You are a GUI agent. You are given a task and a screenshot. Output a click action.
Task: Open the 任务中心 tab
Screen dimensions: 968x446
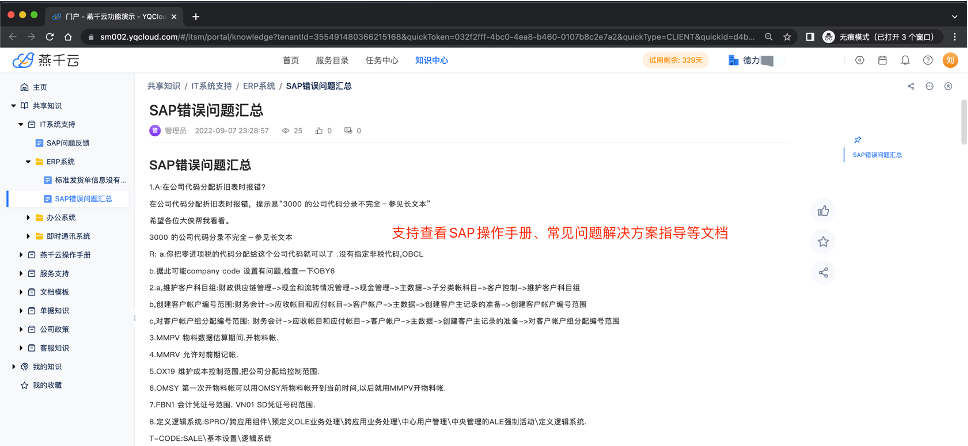[x=382, y=61]
